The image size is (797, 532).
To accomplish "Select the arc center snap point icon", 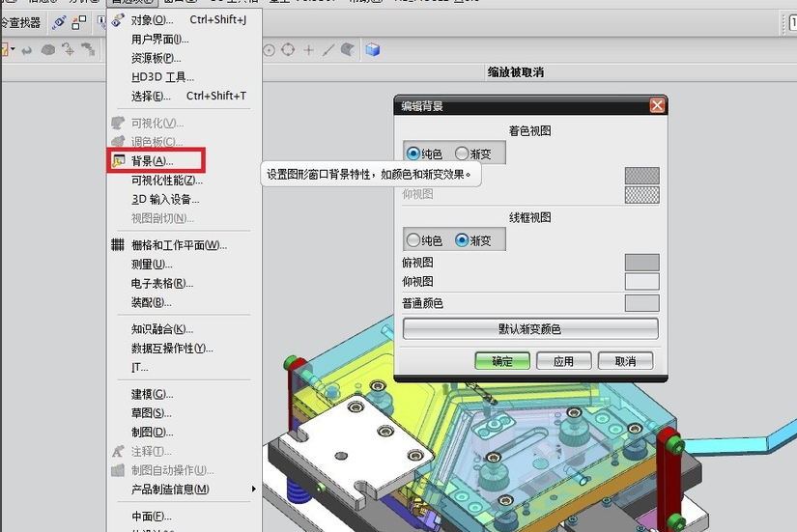I will point(269,50).
